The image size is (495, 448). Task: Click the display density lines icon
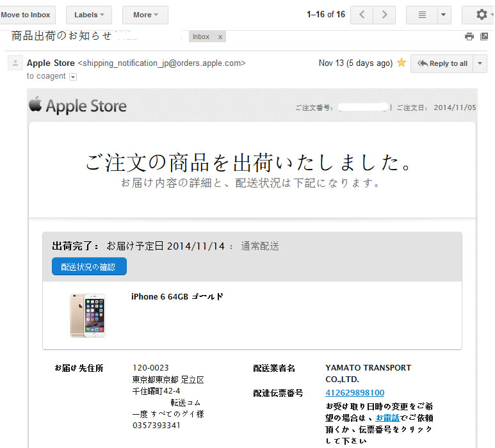[422, 15]
